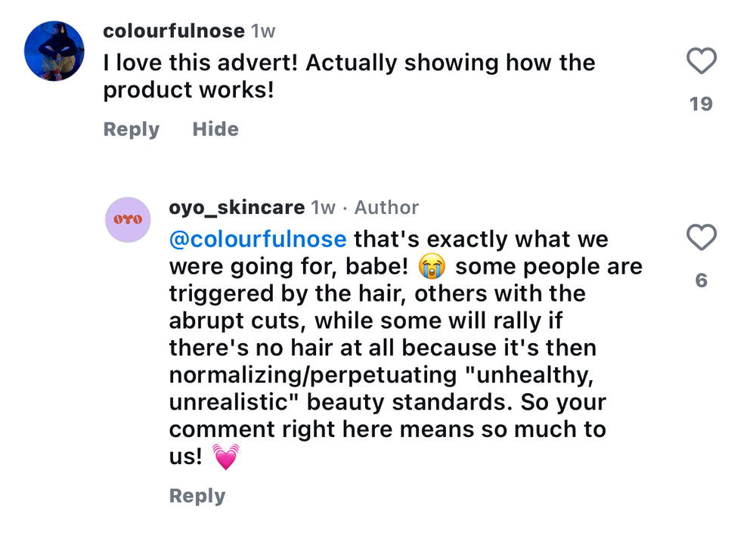
Task: Click the Author label next to oyo_skincare
Action: point(386,207)
